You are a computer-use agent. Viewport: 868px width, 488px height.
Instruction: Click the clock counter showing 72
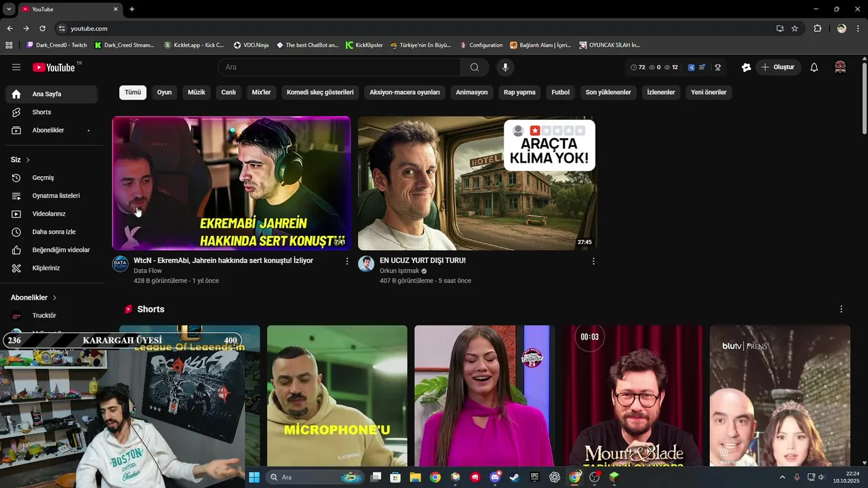638,67
